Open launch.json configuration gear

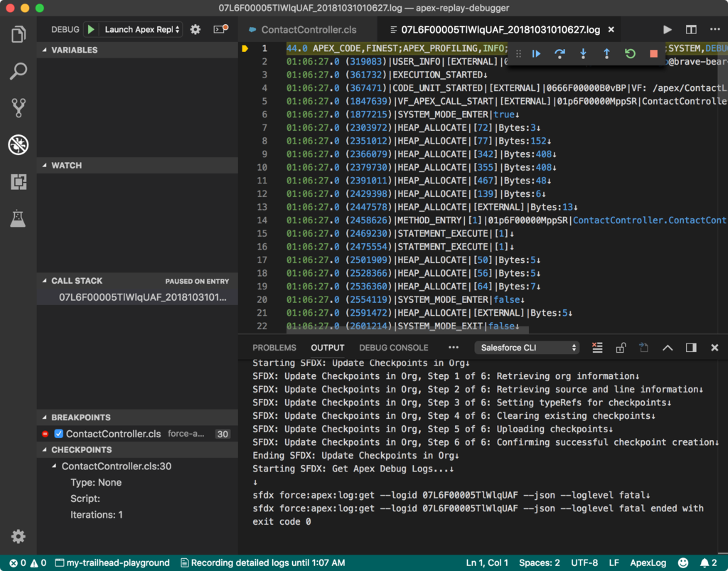click(196, 30)
